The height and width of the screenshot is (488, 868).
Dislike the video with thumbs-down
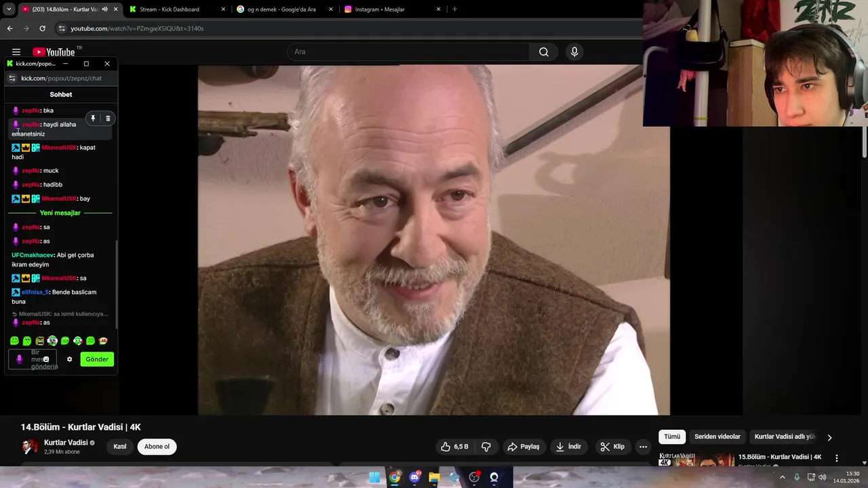coord(486,447)
